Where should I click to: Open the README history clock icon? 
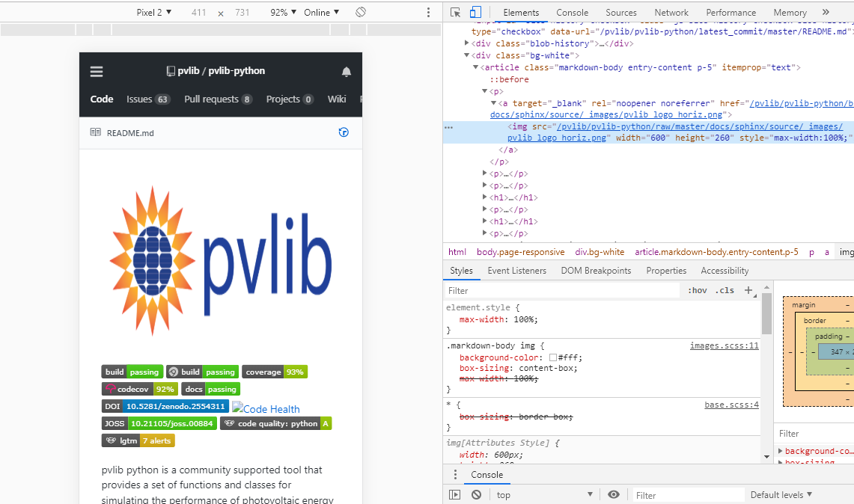coord(344,132)
